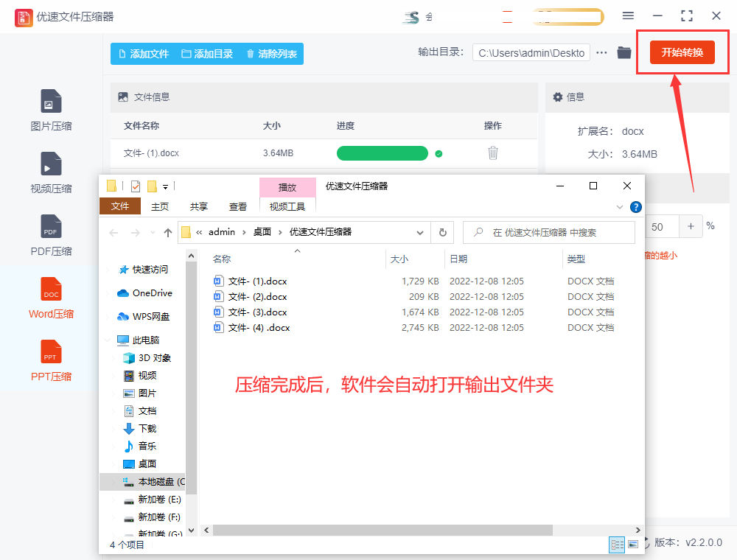This screenshot has width=737, height=560.
Task: Open the Quick Access toolbar customize dropdown
Action: pyautogui.click(x=165, y=187)
